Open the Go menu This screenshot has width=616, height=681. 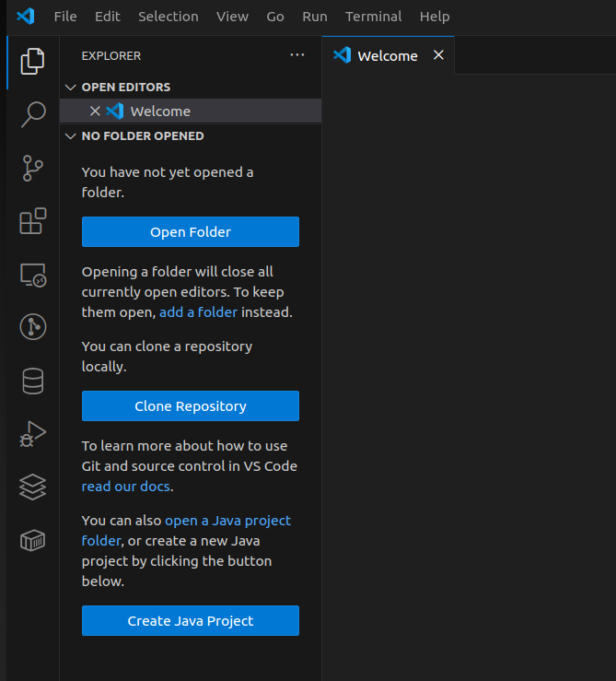[x=274, y=17]
